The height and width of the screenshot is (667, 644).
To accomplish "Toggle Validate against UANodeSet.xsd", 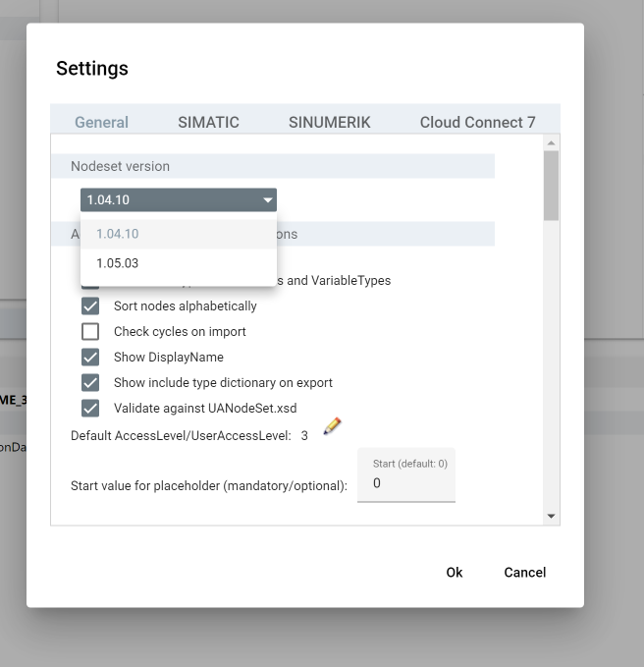I will pyautogui.click(x=90, y=409).
